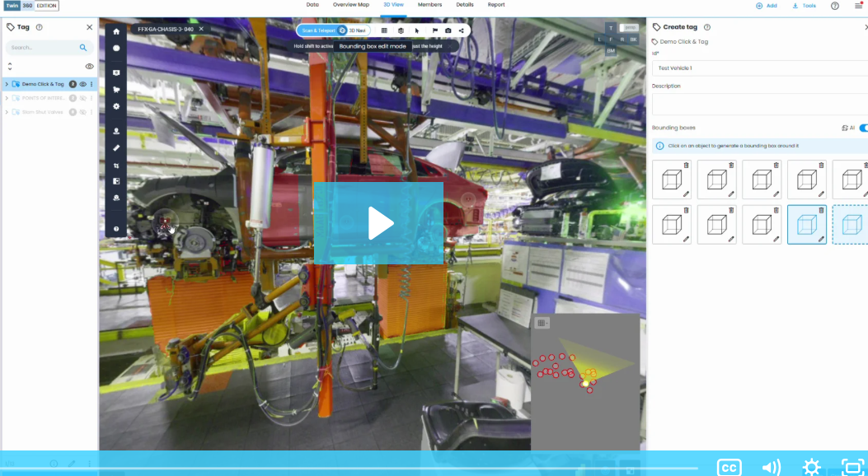Select the cursor pointer tool in toolbar
Screen dimensions: 868x476
pos(417,30)
